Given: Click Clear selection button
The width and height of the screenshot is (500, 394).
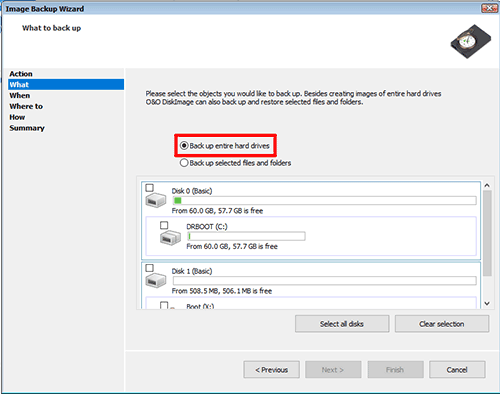Looking at the screenshot, I should 442,324.
